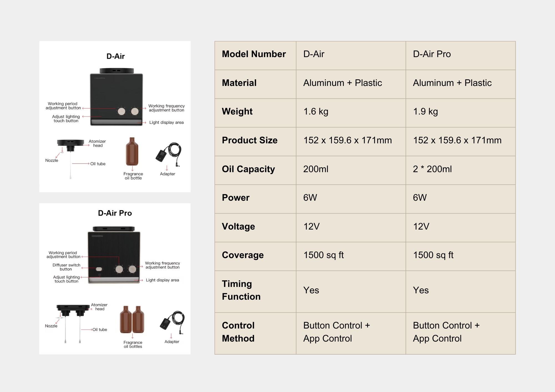Click the D-Air Pro diffuser switch button

coord(99,269)
